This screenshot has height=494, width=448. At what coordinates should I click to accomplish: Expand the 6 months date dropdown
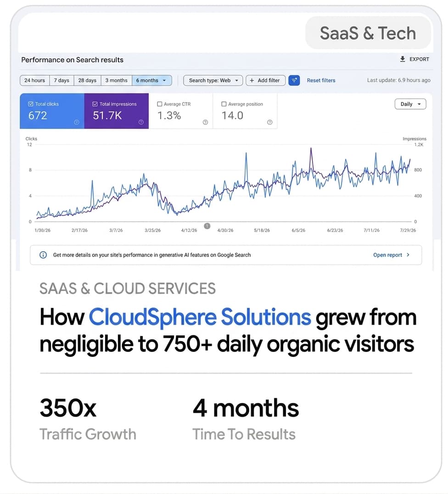151,80
